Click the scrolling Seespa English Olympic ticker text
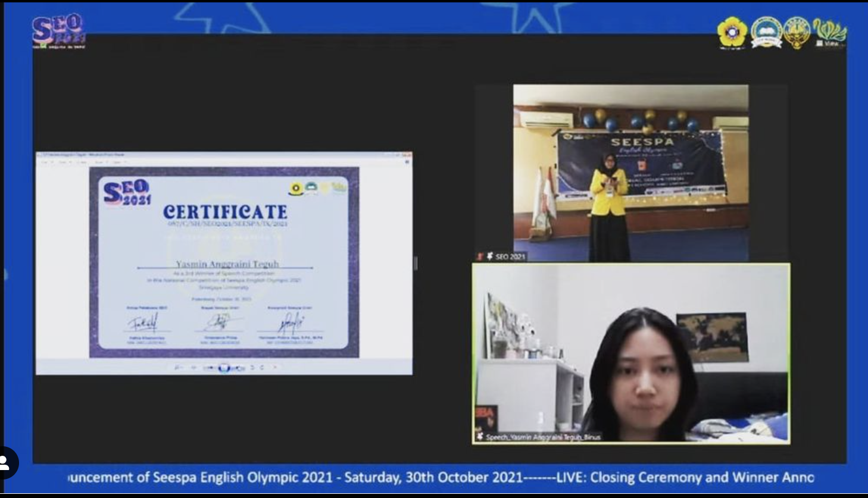Viewport: 868px width, 498px height. [441, 477]
